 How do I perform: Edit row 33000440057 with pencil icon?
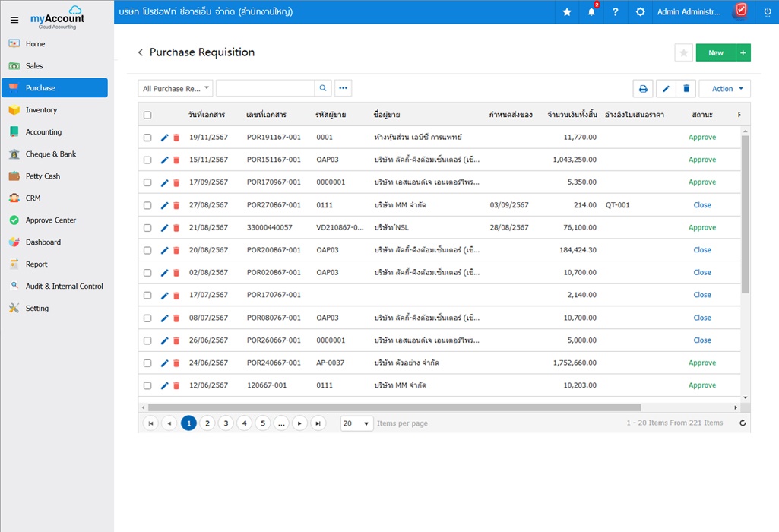(164, 228)
